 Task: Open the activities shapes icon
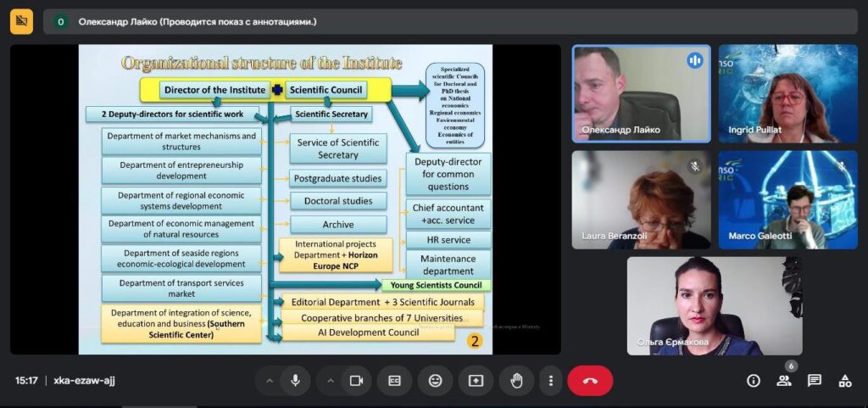[844, 381]
